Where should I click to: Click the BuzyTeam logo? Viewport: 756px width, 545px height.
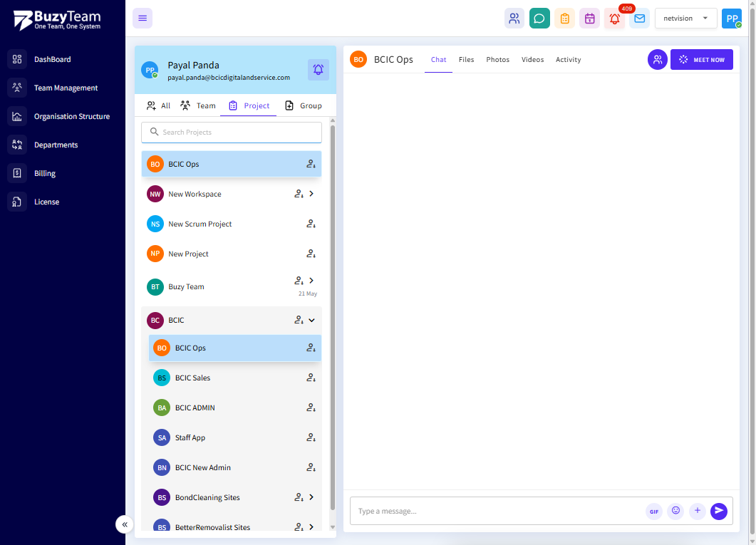coord(57,20)
